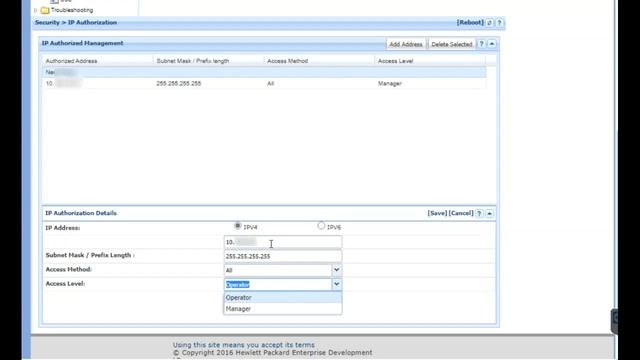640x360 pixels.
Task: Click the Troubleshooting tree item label
Action: [72, 10]
